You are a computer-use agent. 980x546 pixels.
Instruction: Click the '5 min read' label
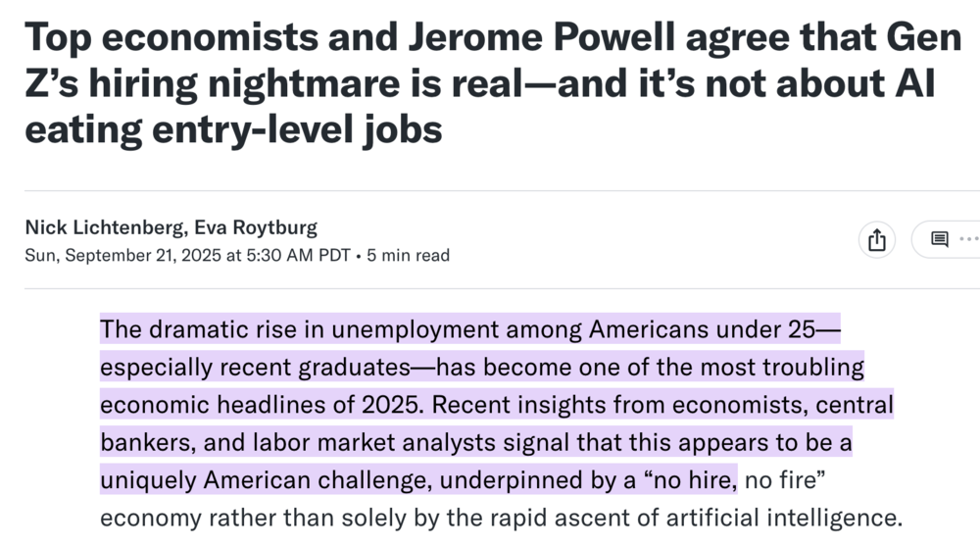point(409,256)
